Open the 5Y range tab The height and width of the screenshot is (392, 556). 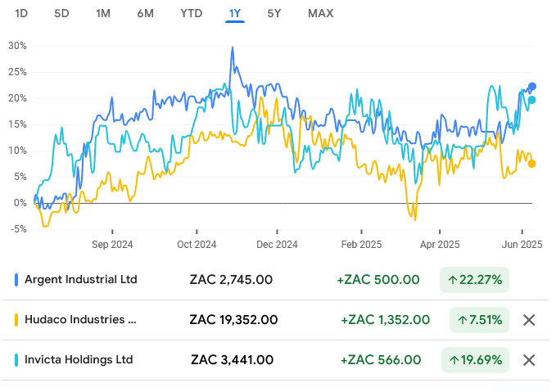273,13
